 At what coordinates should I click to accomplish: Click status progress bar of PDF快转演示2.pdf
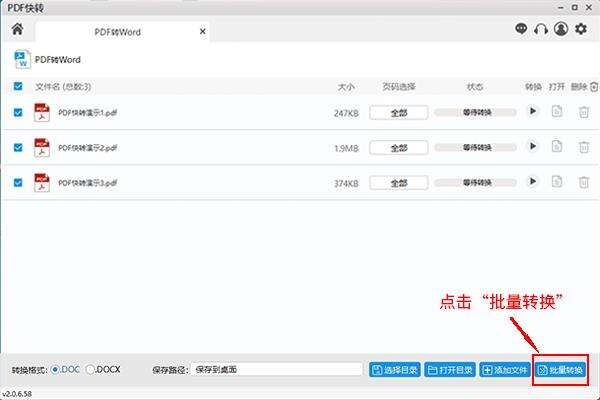475,147
